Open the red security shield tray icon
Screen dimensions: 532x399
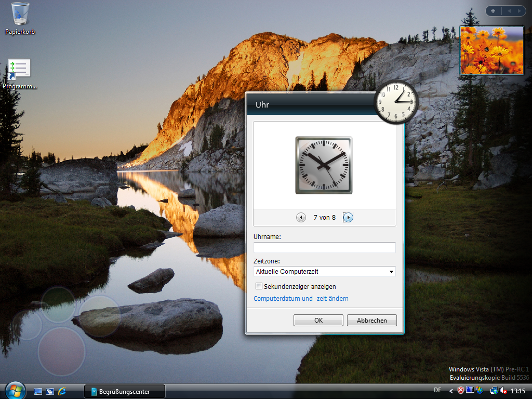click(x=460, y=391)
